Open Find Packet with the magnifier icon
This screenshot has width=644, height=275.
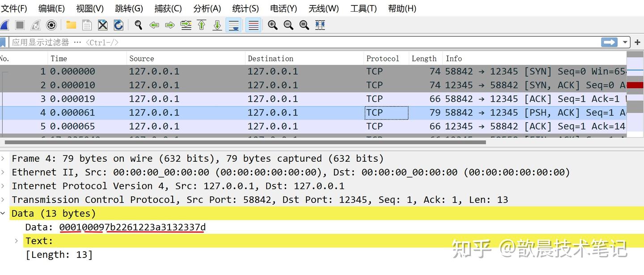138,25
